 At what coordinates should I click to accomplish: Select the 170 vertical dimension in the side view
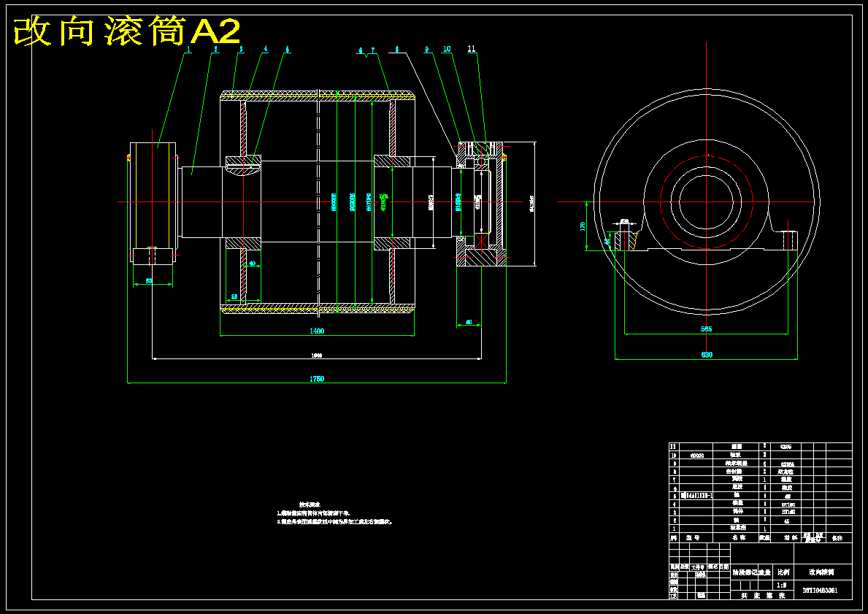pos(583,226)
